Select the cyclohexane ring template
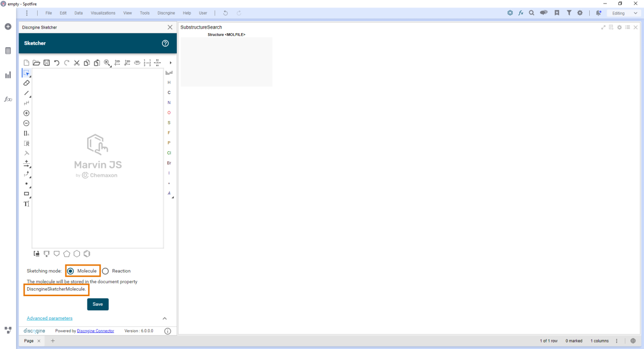 [77, 254]
